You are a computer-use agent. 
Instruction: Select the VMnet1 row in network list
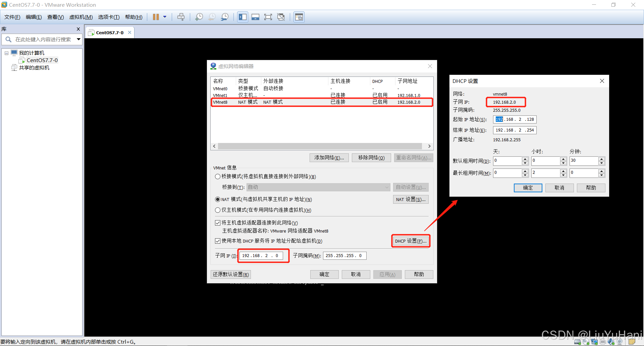322,95
